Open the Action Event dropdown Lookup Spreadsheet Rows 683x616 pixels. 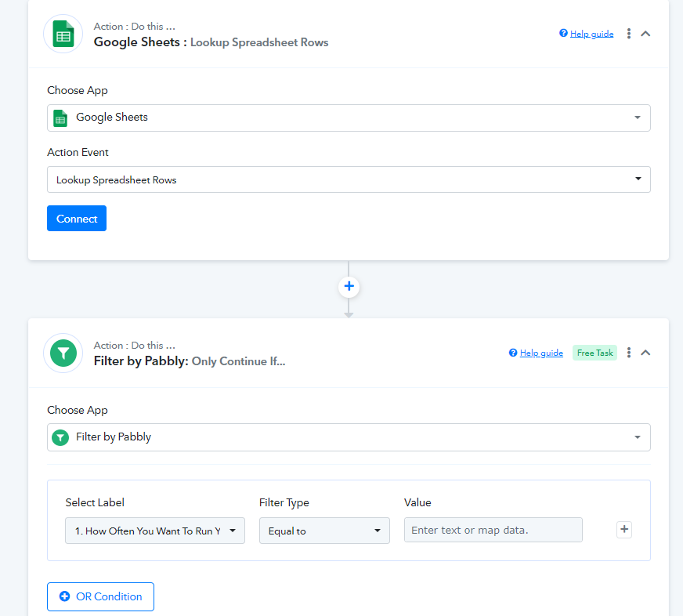pyautogui.click(x=349, y=179)
